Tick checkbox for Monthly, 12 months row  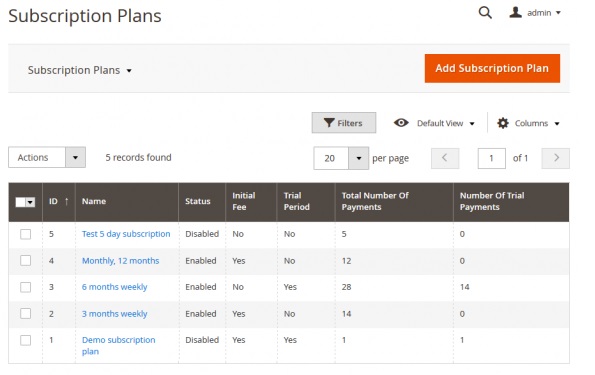click(x=25, y=260)
